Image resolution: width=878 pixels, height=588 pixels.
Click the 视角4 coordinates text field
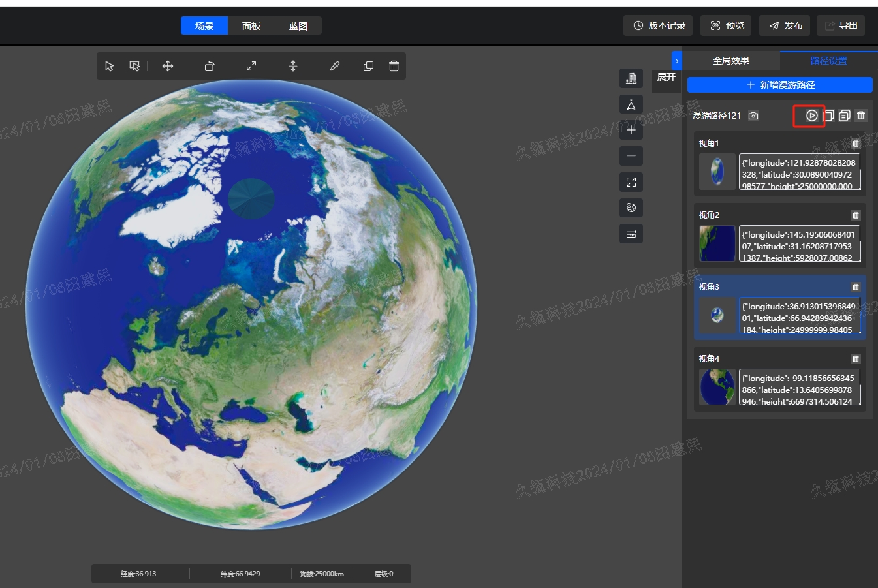(800, 387)
